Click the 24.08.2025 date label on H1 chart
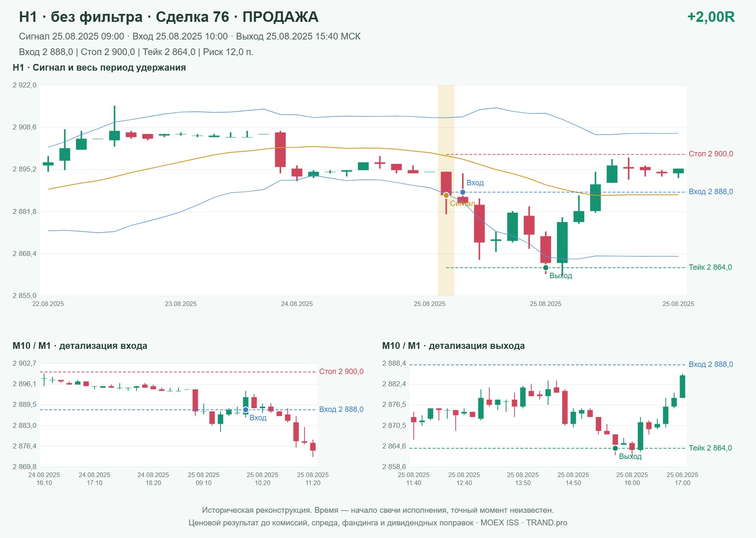 297,304
